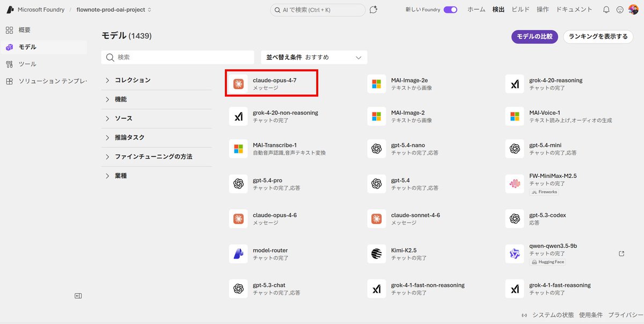Click the MAI-Image-2 model name
The image size is (644, 324).
coord(408,113)
